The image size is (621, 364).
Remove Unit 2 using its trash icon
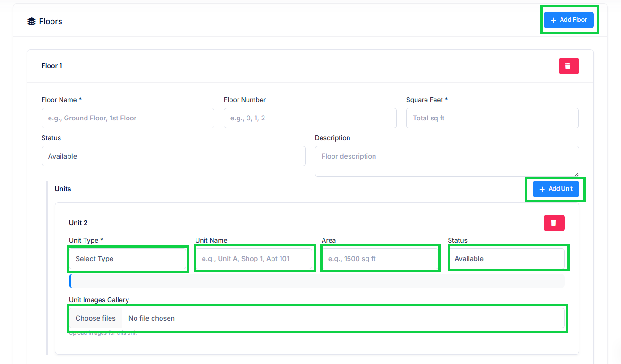click(x=554, y=223)
